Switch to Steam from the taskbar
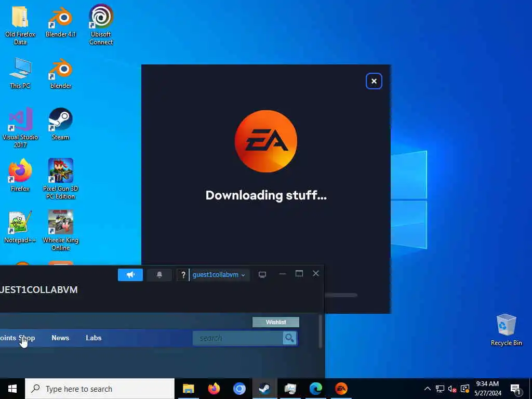This screenshot has height=399, width=532. 264,389
